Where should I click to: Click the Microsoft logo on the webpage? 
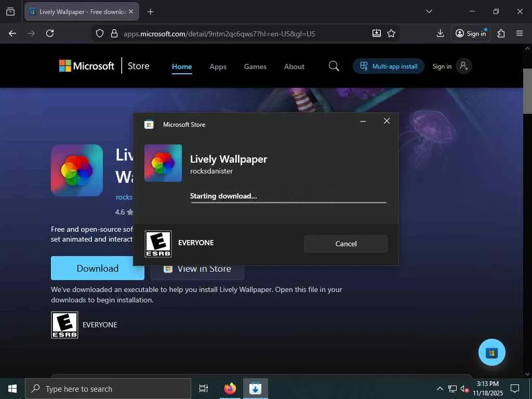coord(87,66)
